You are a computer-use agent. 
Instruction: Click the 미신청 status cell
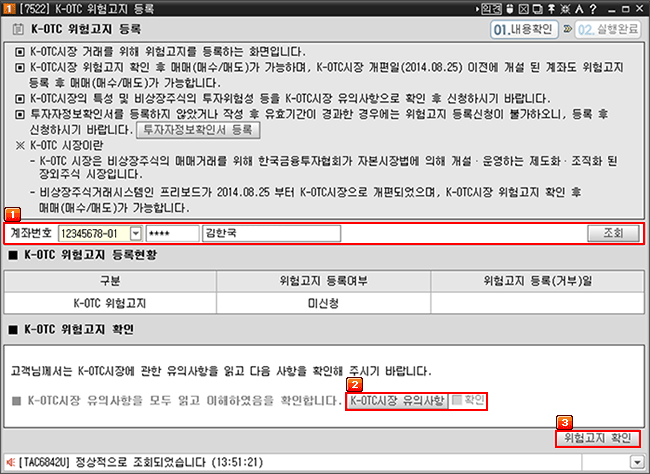[x=323, y=303]
